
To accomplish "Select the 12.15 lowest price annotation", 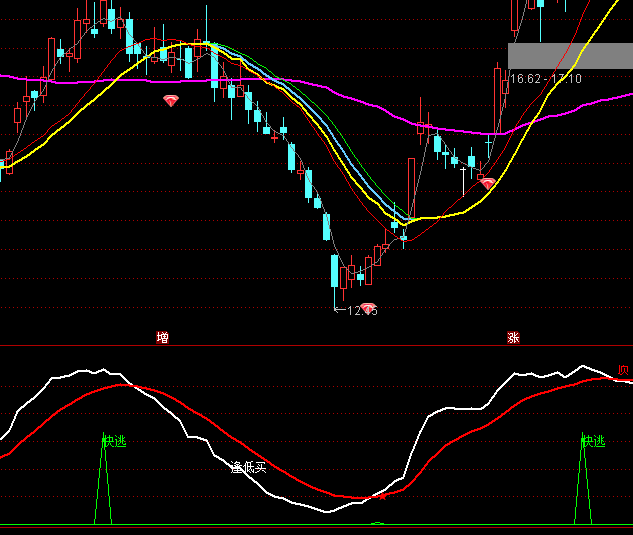I will point(358,311).
